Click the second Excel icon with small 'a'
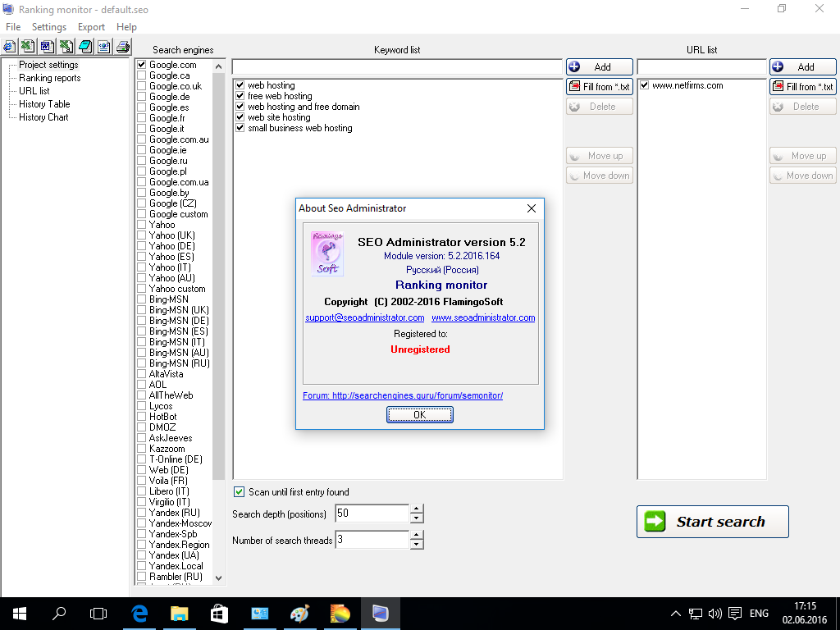Image resolution: width=840 pixels, height=630 pixels. pyautogui.click(x=66, y=47)
